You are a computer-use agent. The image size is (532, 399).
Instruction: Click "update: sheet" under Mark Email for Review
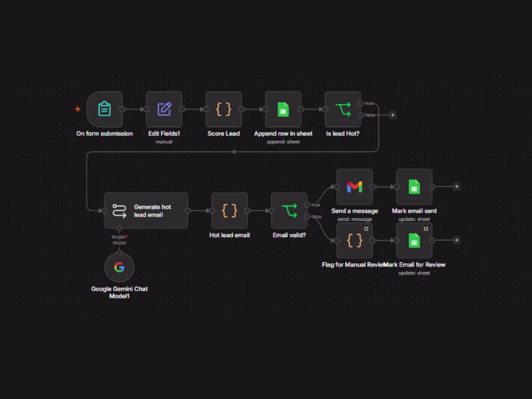point(414,273)
